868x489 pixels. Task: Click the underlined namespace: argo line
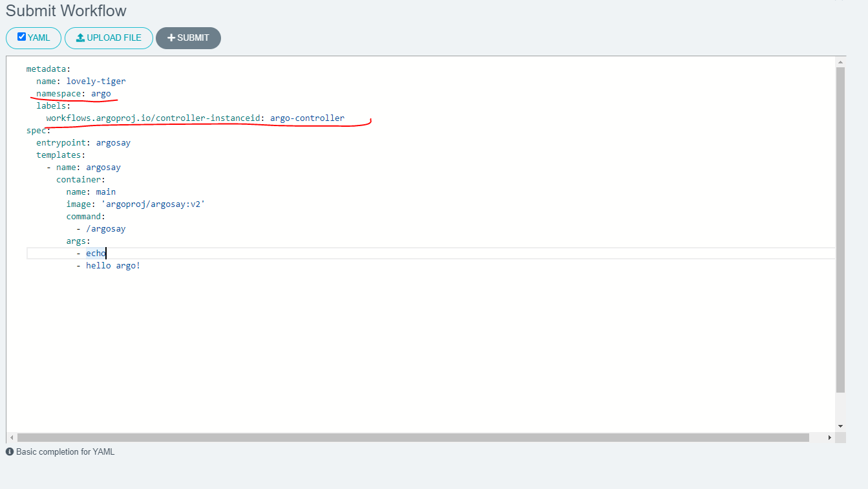(74, 93)
